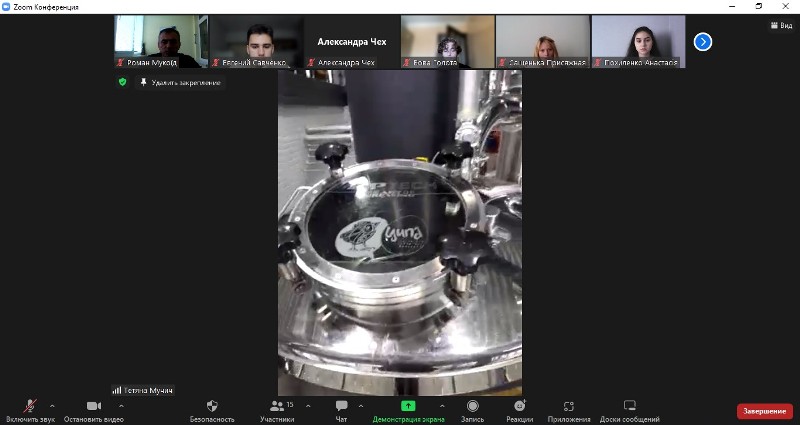800x425 pixels.
Task: Open Реакции reactions menu
Action: (x=520, y=411)
